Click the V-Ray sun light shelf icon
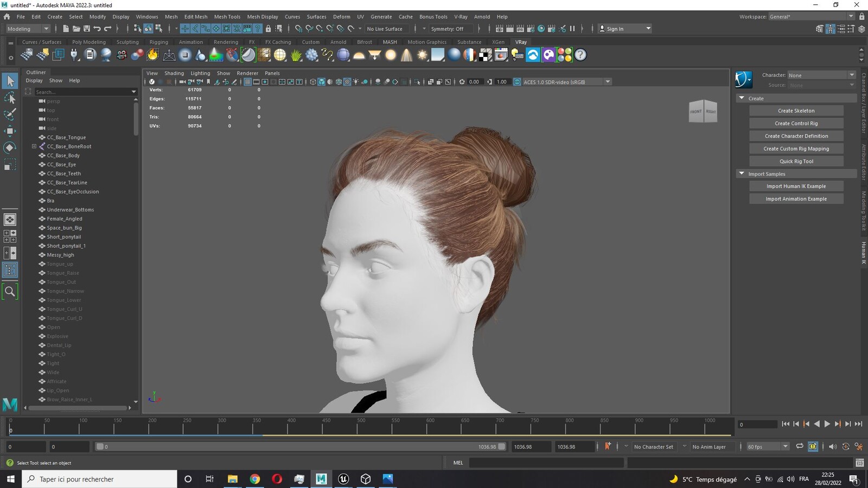 pos(422,55)
